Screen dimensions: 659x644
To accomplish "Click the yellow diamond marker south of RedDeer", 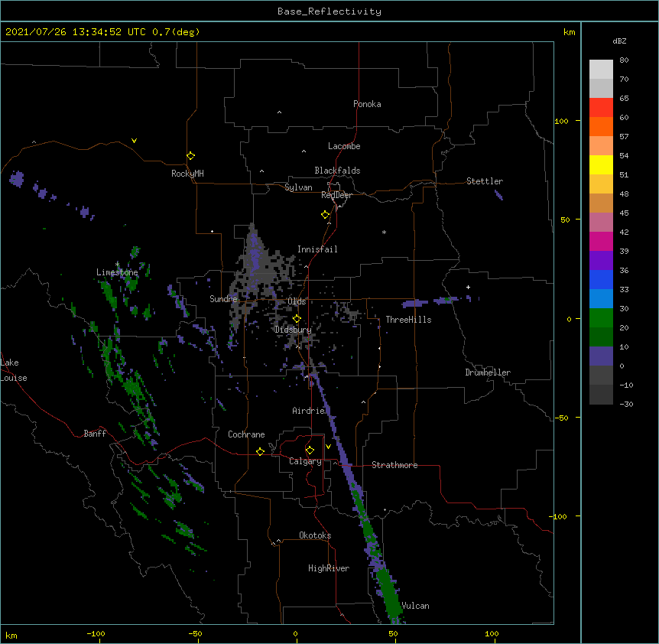I will pos(326,215).
